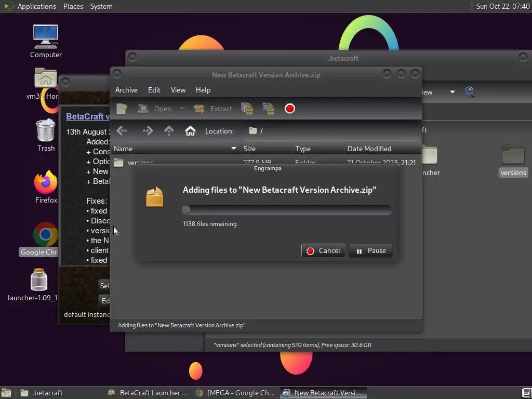Launch Google Chrome from the desktop
Image resolution: width=532 pixels, height=399 pixels.
coord(45,239)
